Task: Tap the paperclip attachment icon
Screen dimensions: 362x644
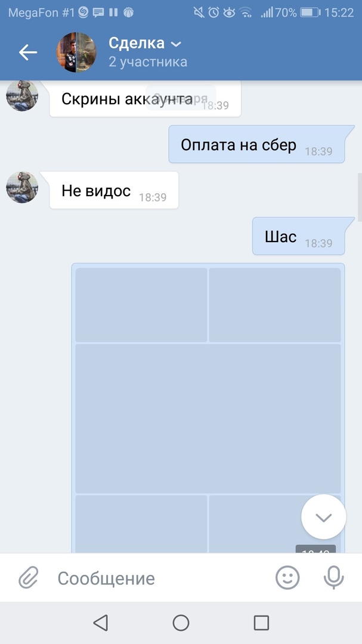Action: coord(29,578)
